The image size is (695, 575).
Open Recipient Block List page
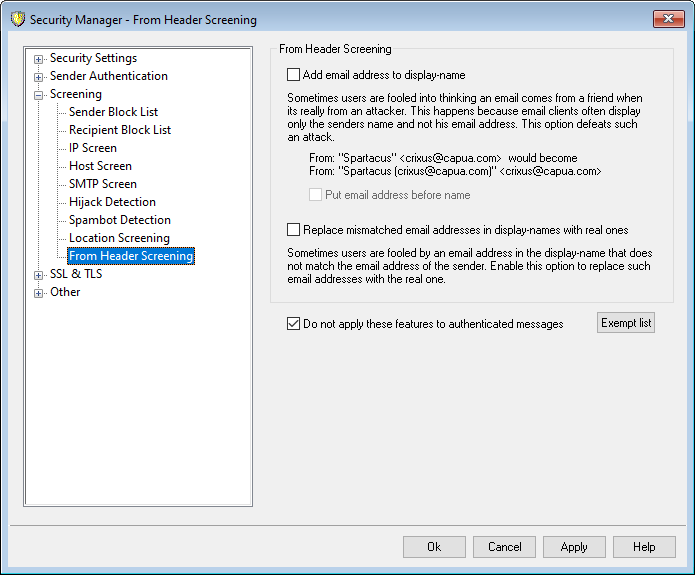[119, 130]
